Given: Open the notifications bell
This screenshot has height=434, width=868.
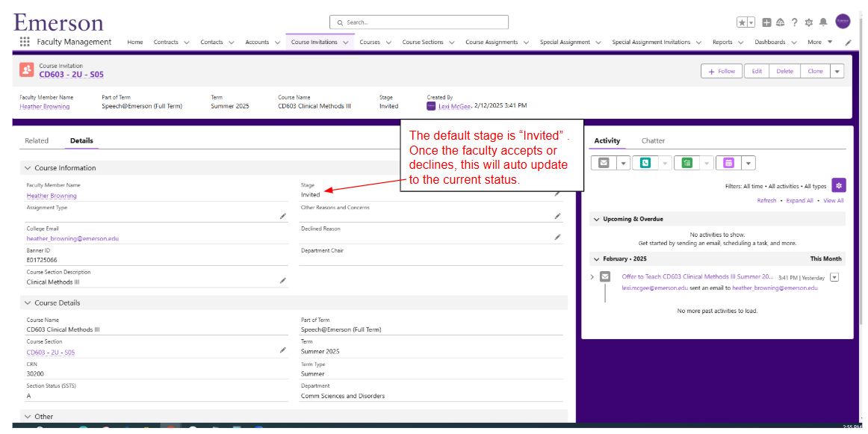Looking at the screenshot, I should click(x=823, y=22).
